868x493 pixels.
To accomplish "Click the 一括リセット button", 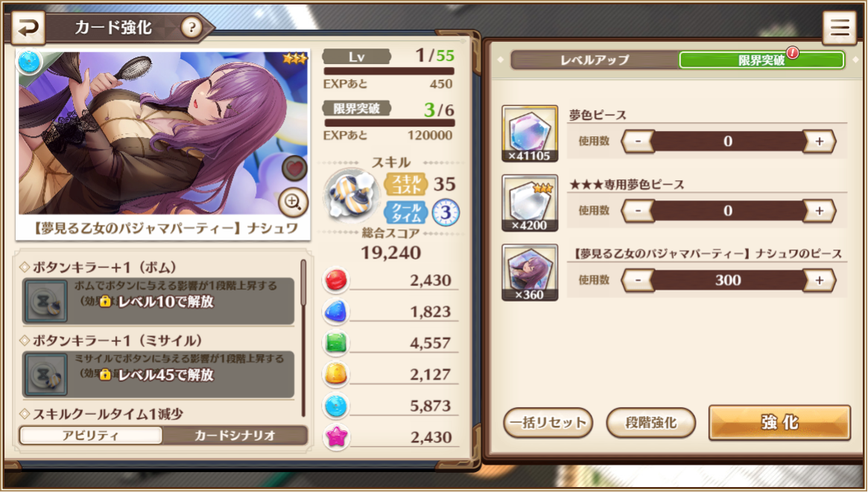I will tap(548, 423).
